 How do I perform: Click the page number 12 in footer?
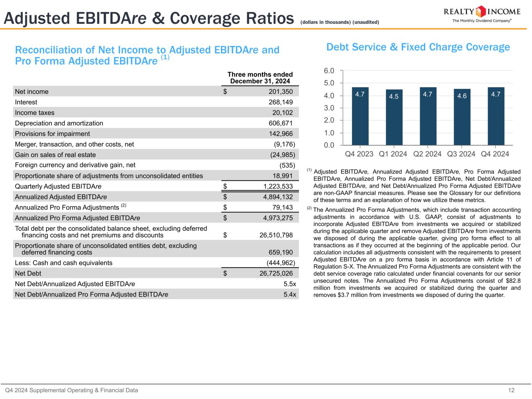[x=511, y=390]
